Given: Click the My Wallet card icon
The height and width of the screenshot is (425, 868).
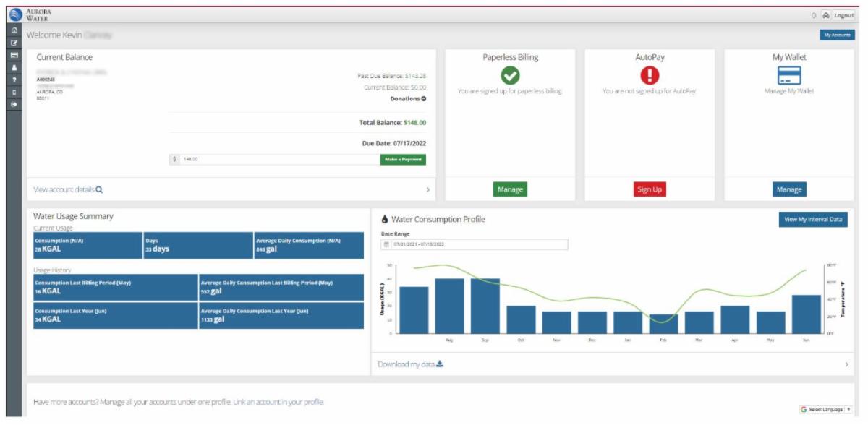Looking at the screenshot, I should [x=788, y=75].
